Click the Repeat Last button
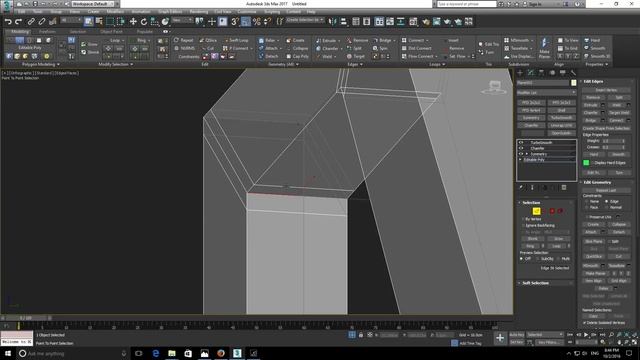This screenshot has width=640, height=360. (606, 190)
